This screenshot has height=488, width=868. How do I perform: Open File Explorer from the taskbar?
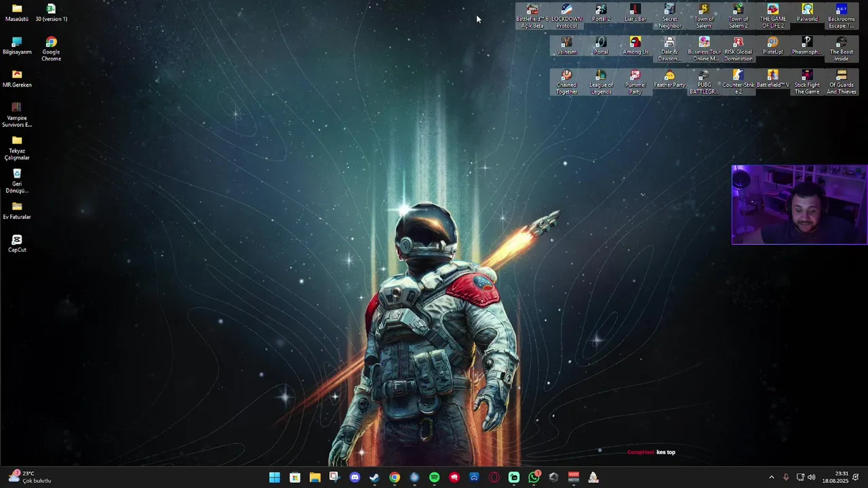315,477
